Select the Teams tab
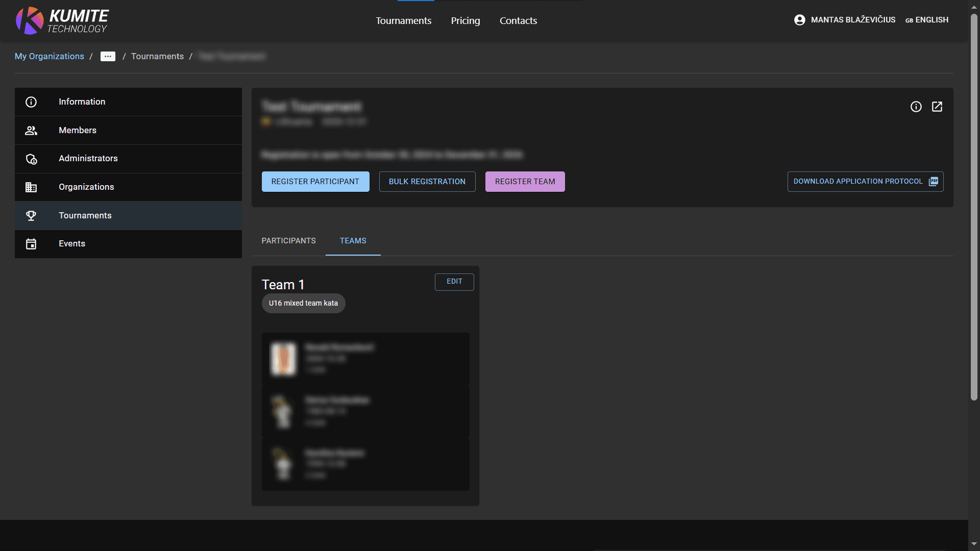The image size is (980, 551). click(x=353, y=241)
